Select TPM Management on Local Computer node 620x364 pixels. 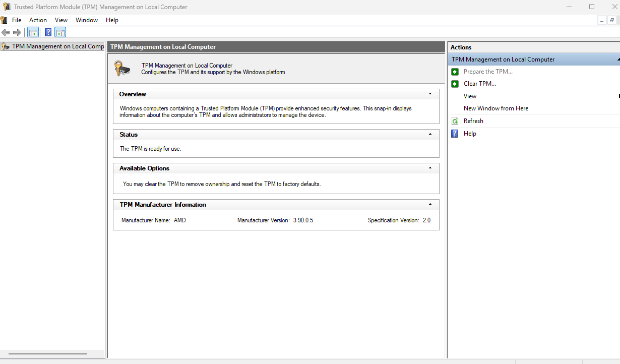coord(52,46)
